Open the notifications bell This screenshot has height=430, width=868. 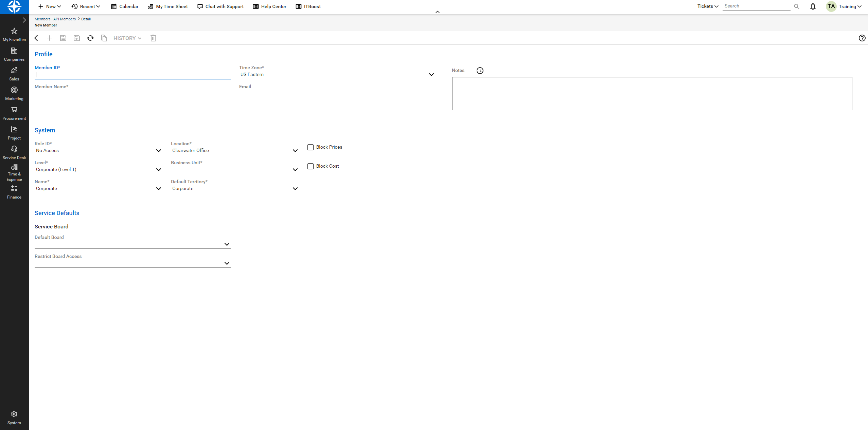click(813, 6)
